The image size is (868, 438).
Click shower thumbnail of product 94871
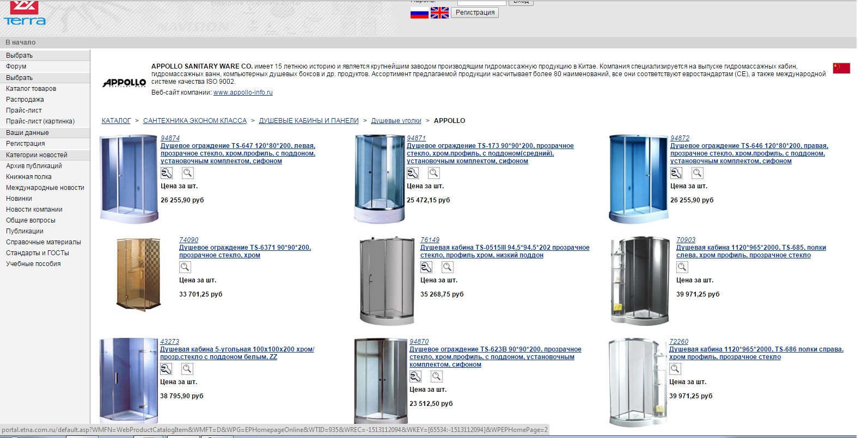(380, 180)
